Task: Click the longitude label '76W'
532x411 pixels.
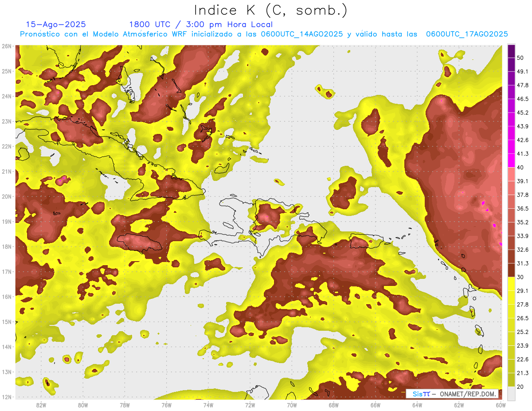Action: coord(166,405)
